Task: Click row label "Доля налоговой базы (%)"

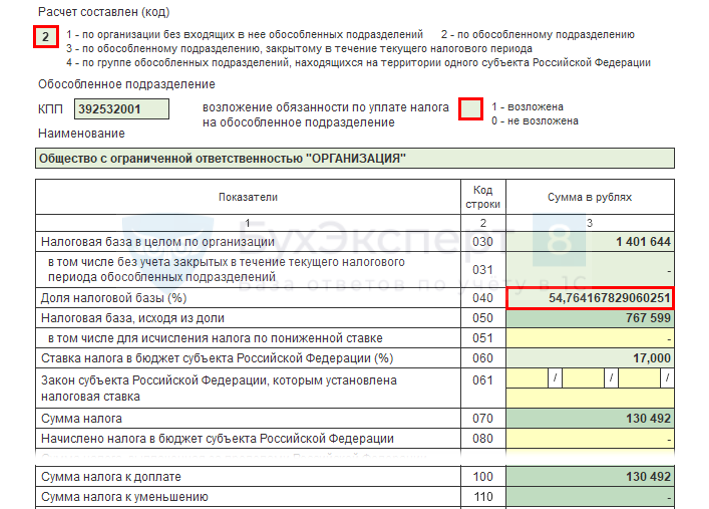Action: [114, 298]
